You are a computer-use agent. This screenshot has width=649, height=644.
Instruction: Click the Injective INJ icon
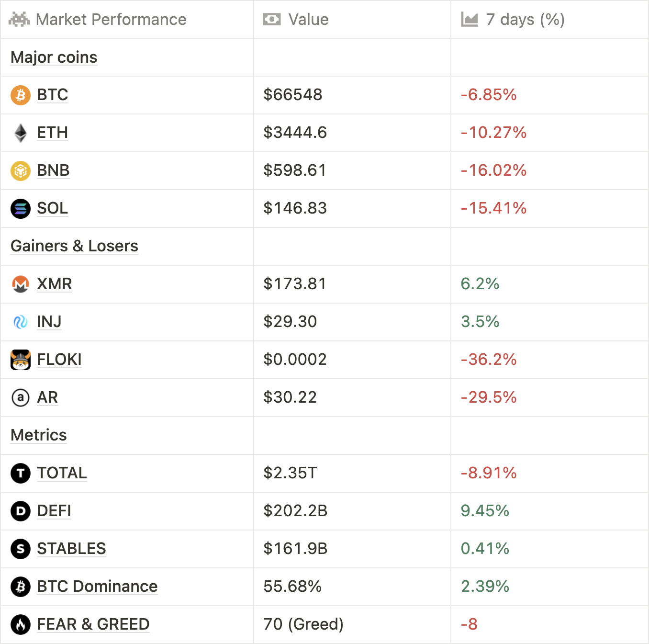click(21, 322)
